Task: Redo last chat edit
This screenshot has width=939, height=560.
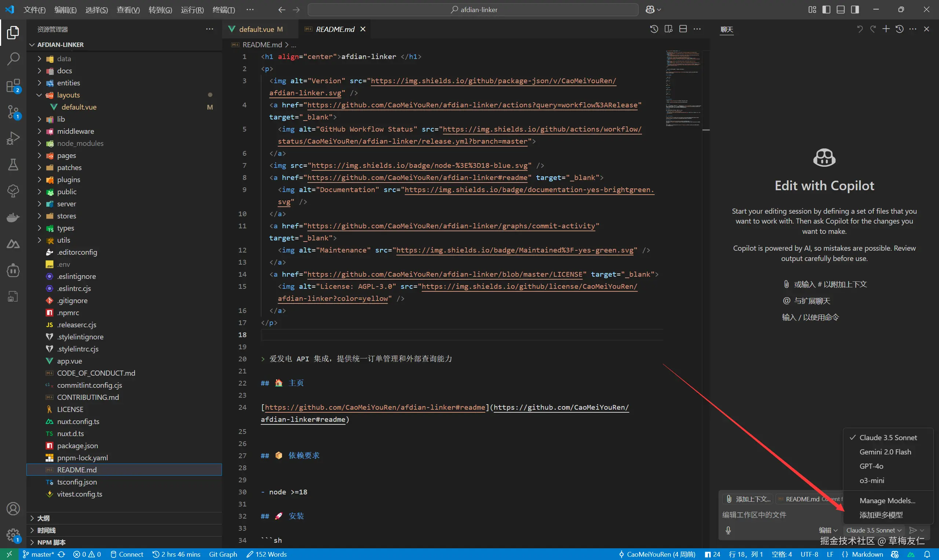Action: pyautogui.click(x=873, y=29)
